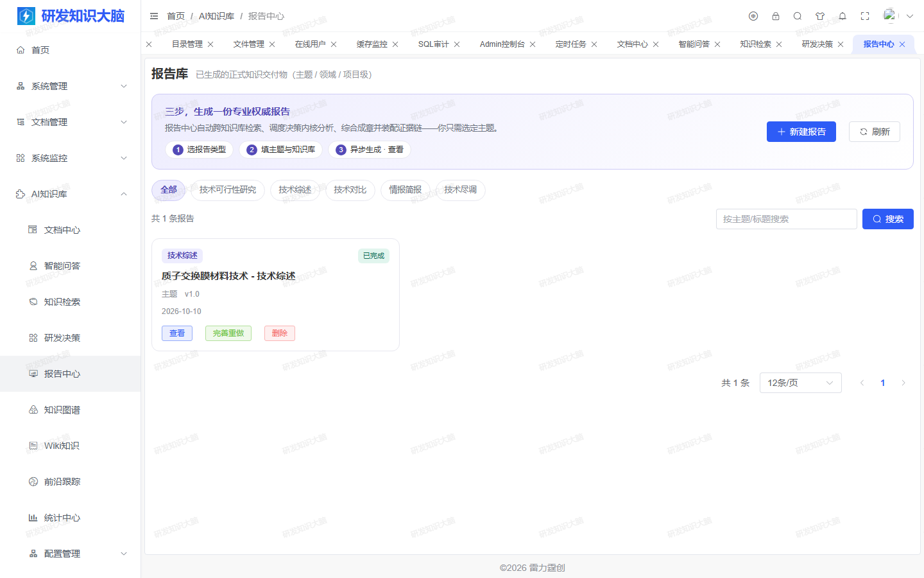
Task: Open the search icon in header
Action: (x=798, y=16)
